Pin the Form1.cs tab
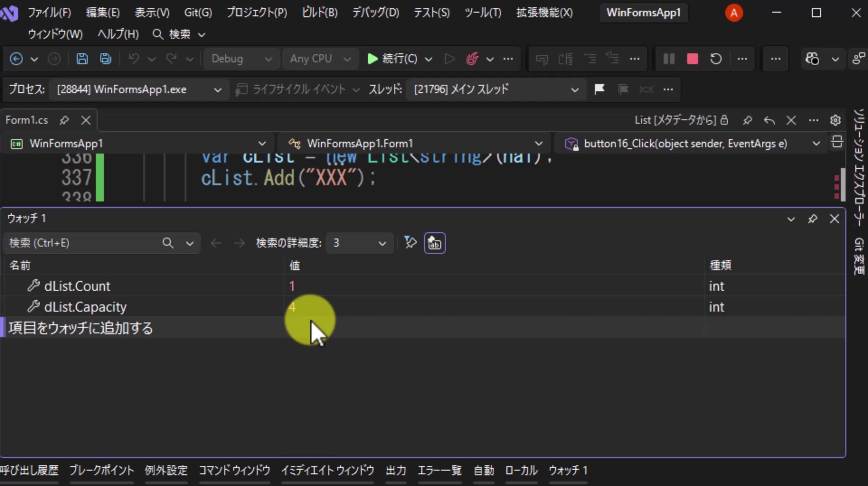868x486 pixels. tap(64, 120)
